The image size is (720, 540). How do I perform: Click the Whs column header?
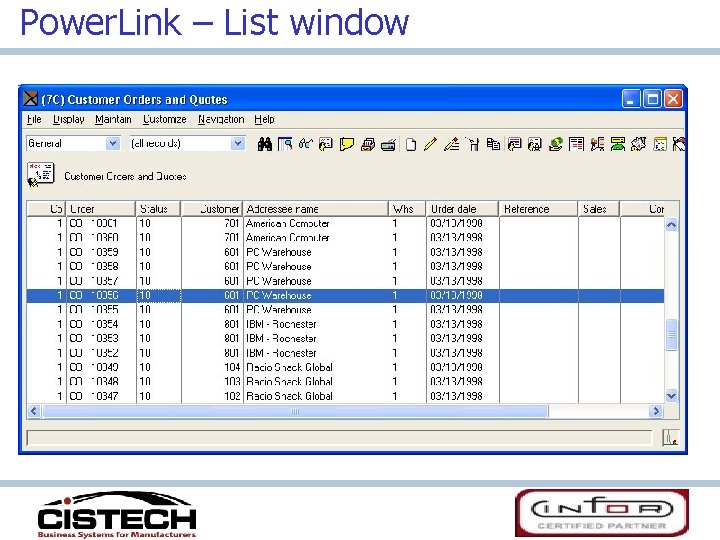[x=407, y=209]
